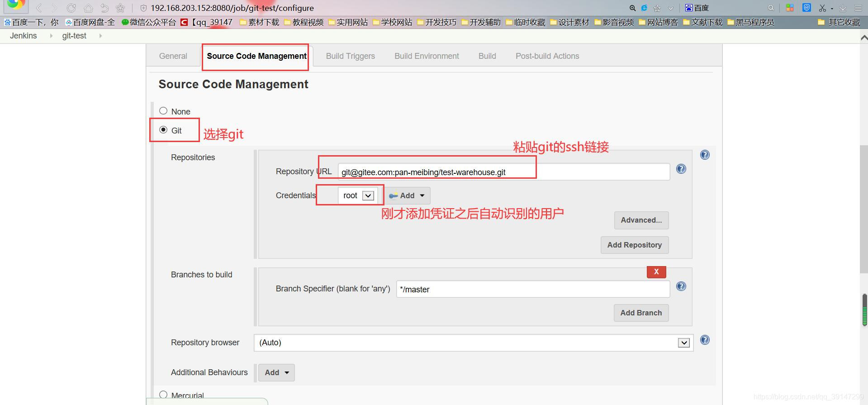Open help for Repositories section

[705, 155]
